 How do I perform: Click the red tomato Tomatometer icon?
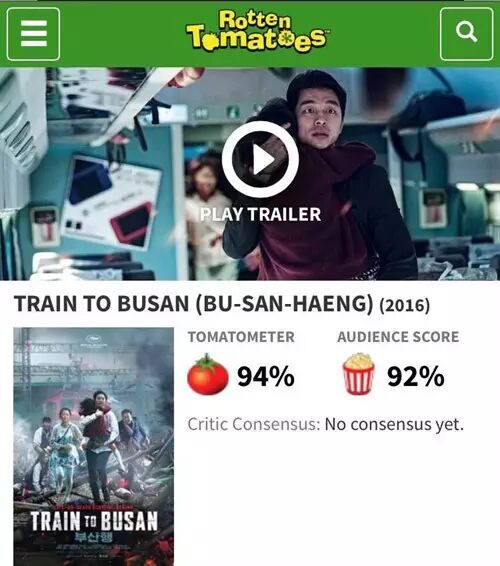coord(208,374)
